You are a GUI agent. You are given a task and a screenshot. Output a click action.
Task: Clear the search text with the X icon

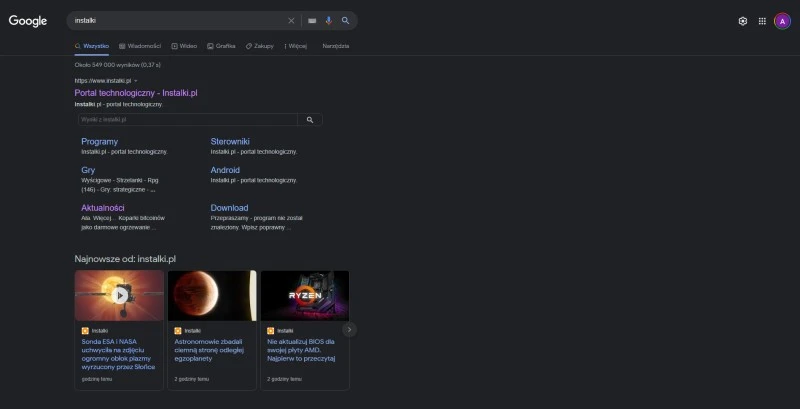click(x=291, y=20)
